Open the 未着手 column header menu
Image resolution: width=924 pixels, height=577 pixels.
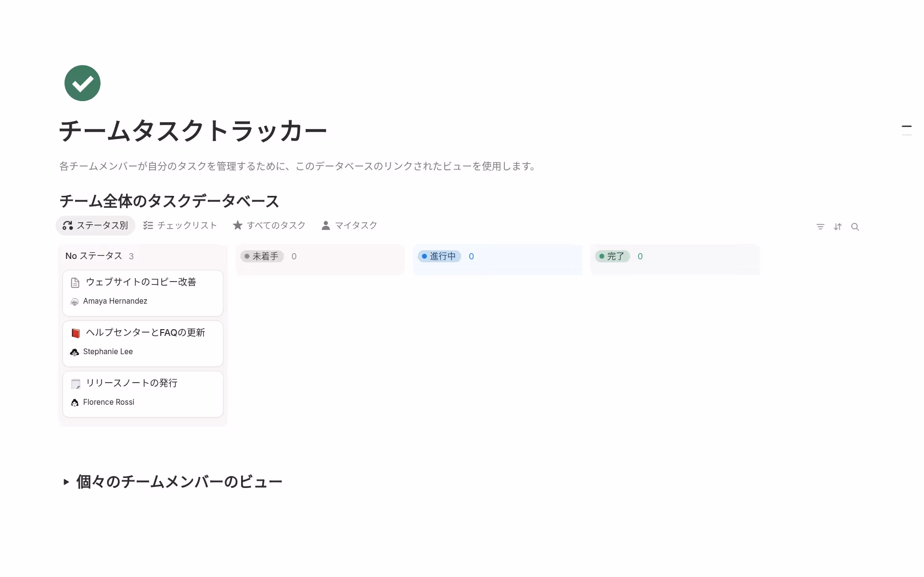coord(262,256)
